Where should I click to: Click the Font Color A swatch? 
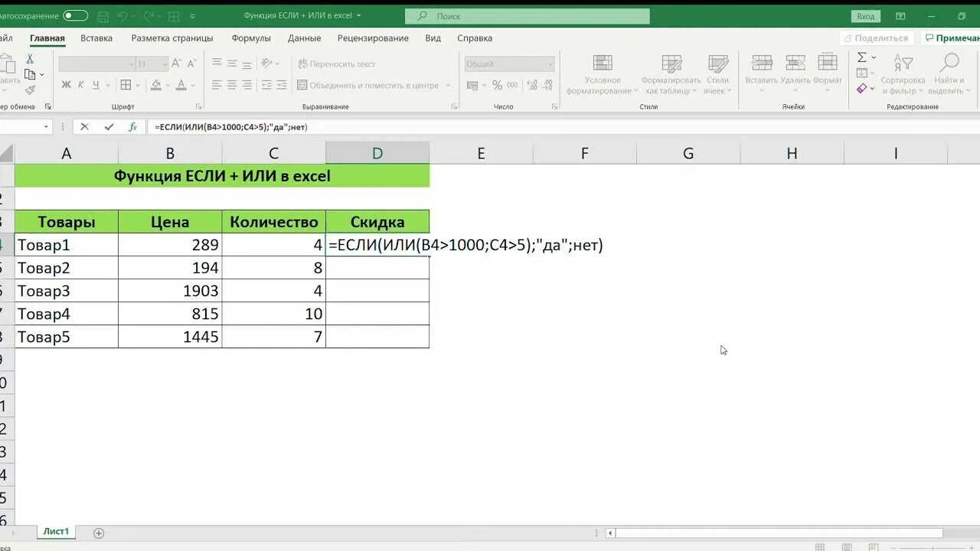click(181, 85)
